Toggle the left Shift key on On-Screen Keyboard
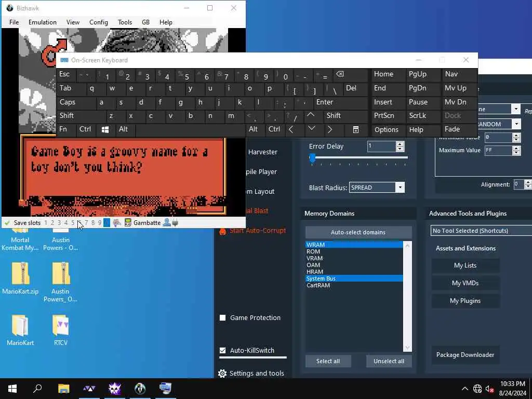 (81, 116)
